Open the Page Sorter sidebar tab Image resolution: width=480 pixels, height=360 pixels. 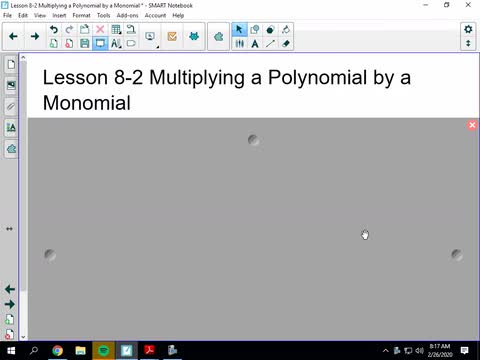tap(11, 64)
